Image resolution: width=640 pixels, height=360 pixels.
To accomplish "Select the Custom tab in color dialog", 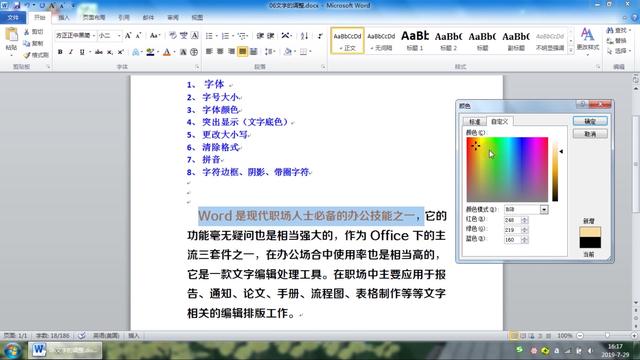I will pos(500,121).
